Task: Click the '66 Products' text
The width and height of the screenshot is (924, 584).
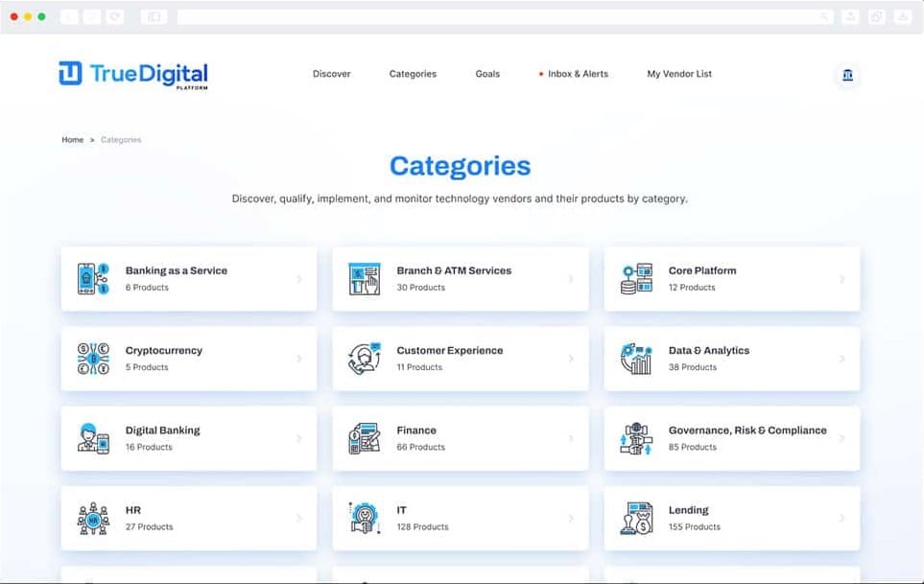Action: click(421, 447)
